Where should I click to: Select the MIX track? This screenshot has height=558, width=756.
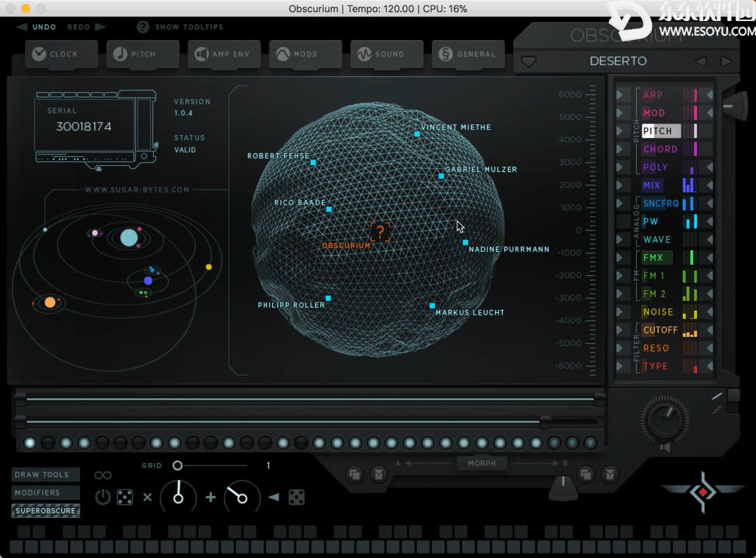(651, 185)
